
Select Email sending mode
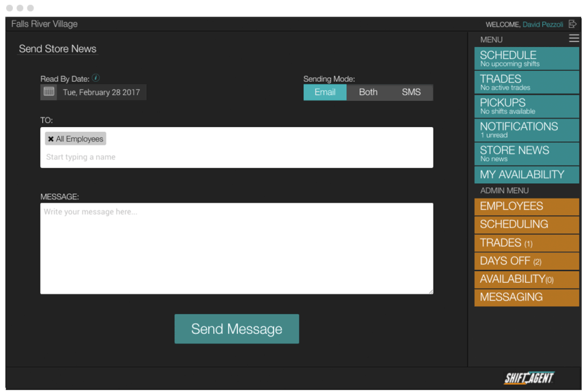(325, 92)
